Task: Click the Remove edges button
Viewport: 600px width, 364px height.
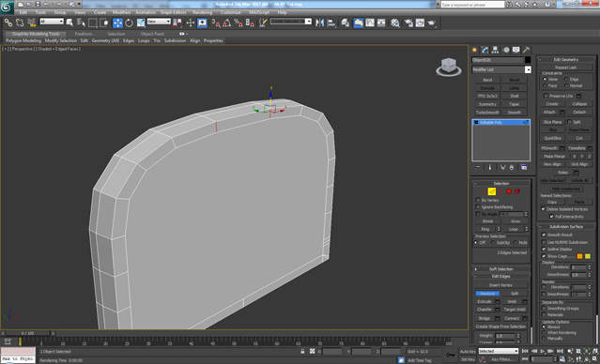Action: tap(487, 294)
